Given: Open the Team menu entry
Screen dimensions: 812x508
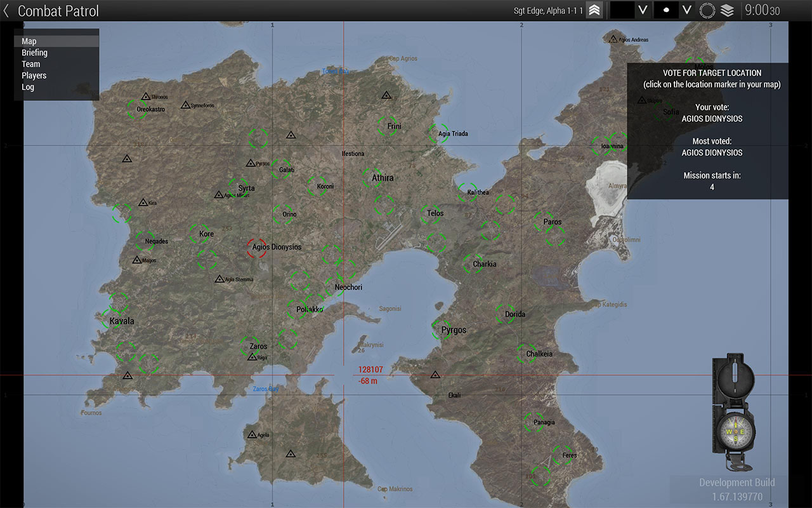Looking at the screenshot, I should pyautogui.click(x=56, y=64).
